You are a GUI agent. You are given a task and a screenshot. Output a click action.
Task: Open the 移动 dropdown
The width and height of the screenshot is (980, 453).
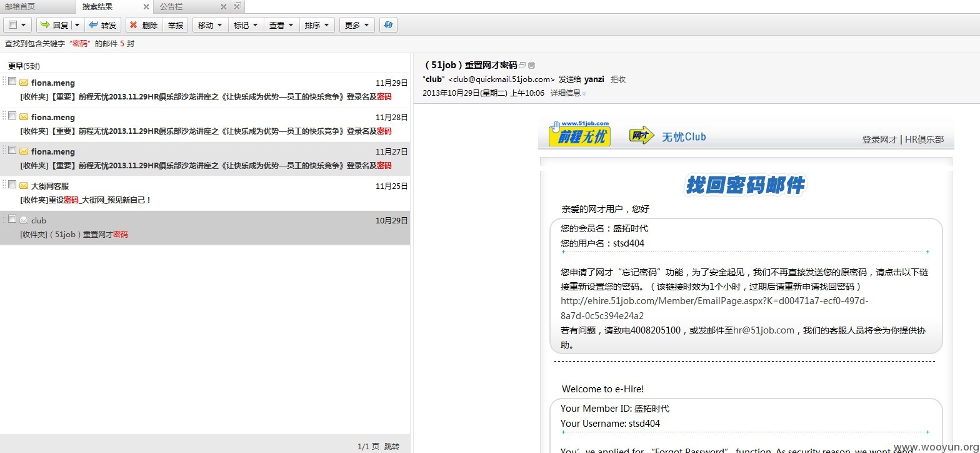click(209, 25)
